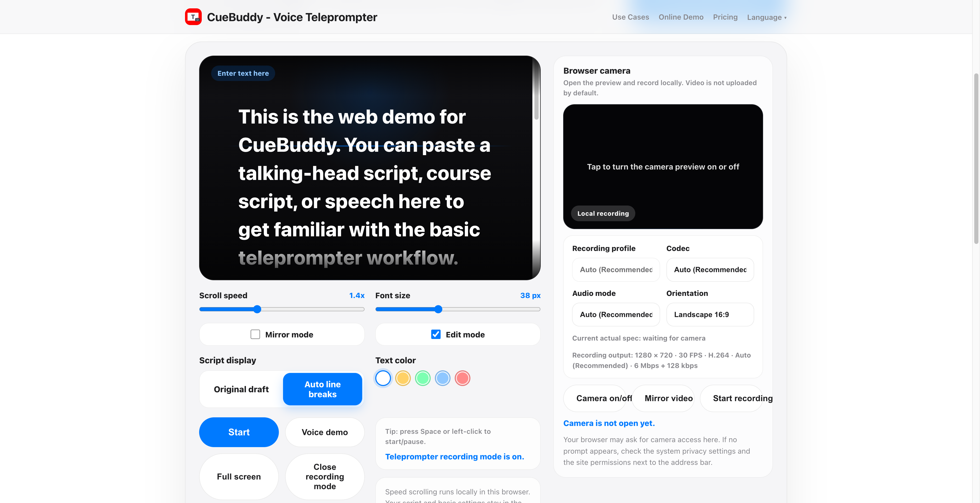Click the 1.4x scroll speed value
This screenshot has width=980, height=503.
[x=357, y=295]
